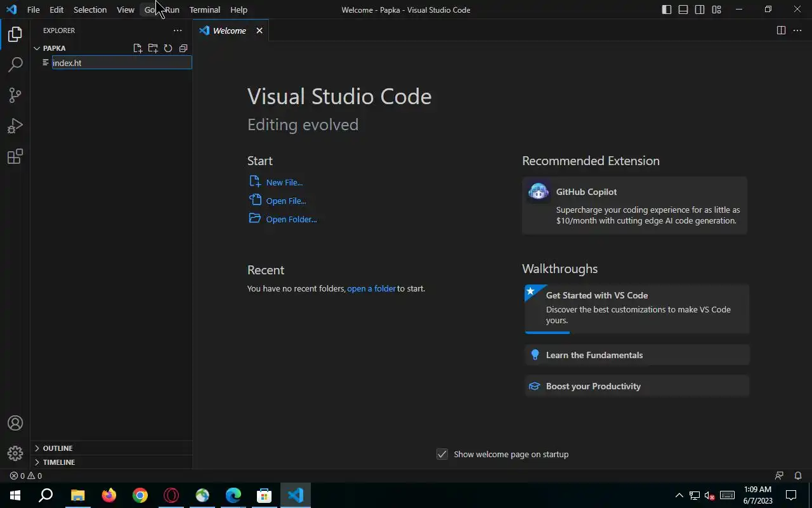Open notifications bell in status bar
This screenshot has height=508, width=812.
click(798, 476)
